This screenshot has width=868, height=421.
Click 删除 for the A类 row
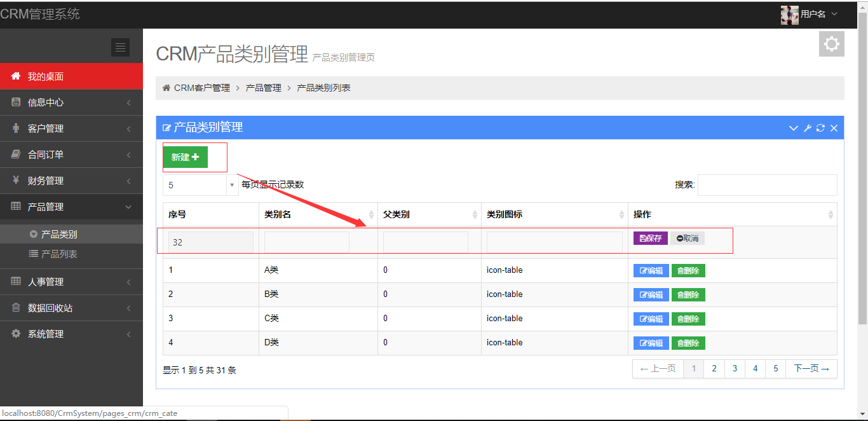point(688,271)
